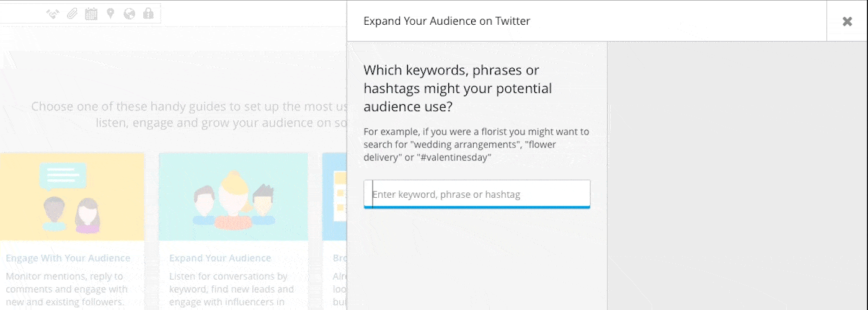Click the 'Which keywords, phrases or hashtags' heading
Viewport: 868px width, 310px height.
coord(458,88)
